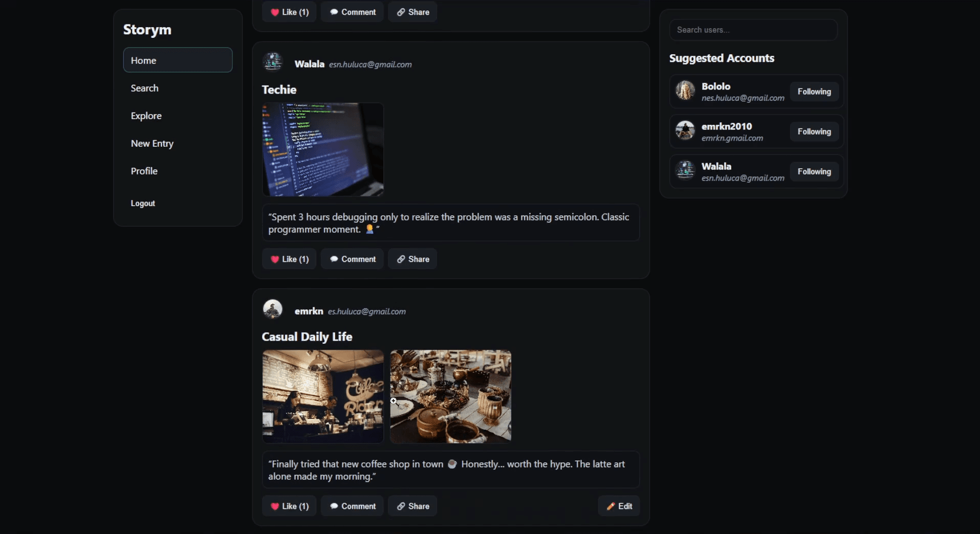
Task: Open Explore from the sidebar
Action: point(146,116)
